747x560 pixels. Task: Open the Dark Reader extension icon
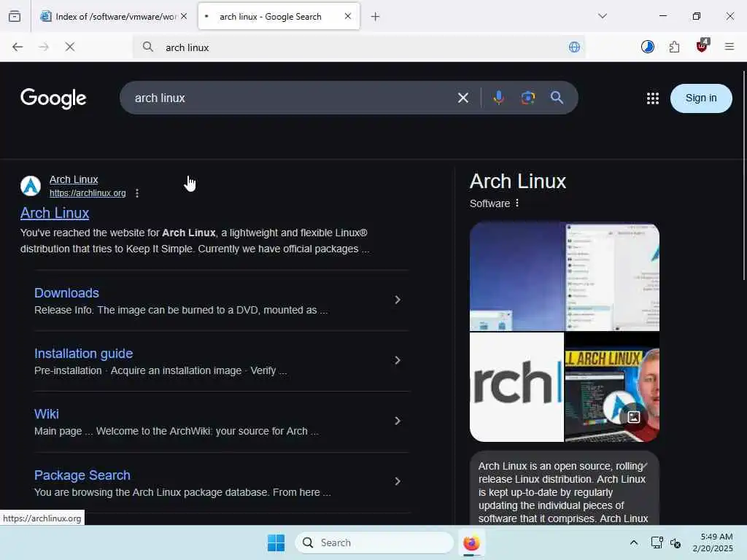648,47
